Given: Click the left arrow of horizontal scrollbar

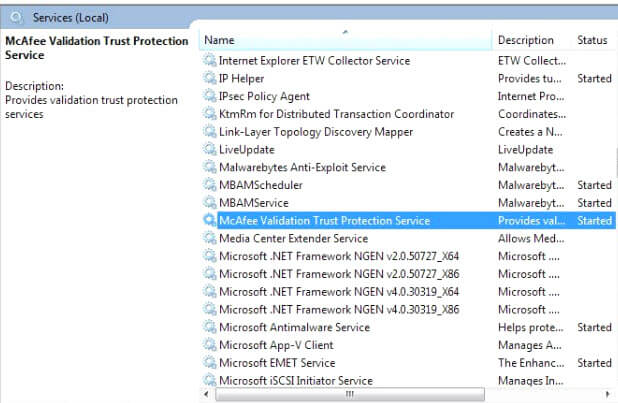Looking at the screenshot, I should click(206, 394).
